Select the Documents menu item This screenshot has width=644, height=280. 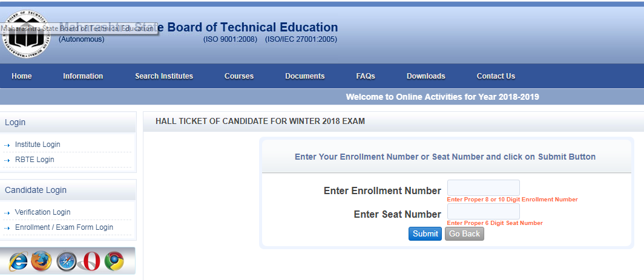(x=305, y=76)
